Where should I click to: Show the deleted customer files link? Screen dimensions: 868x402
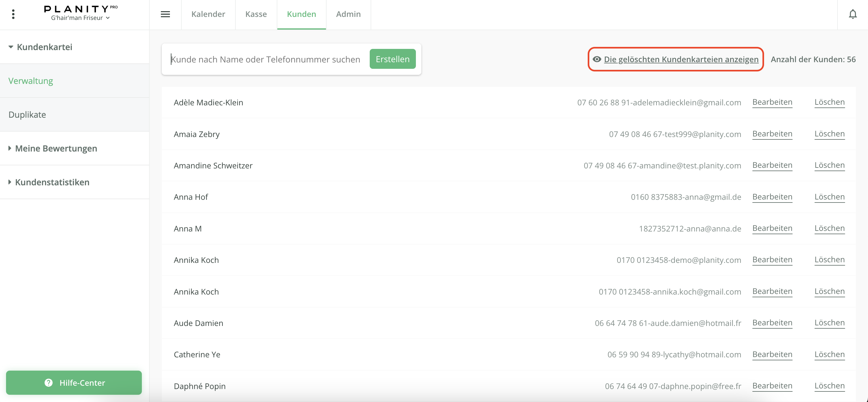click(681, 59)
